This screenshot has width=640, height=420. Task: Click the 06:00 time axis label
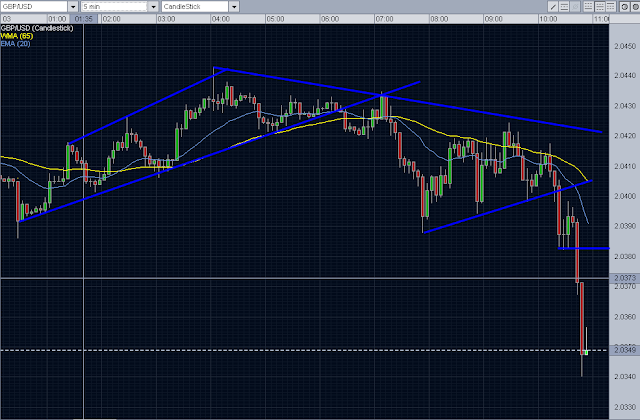[x=330, y=19]
